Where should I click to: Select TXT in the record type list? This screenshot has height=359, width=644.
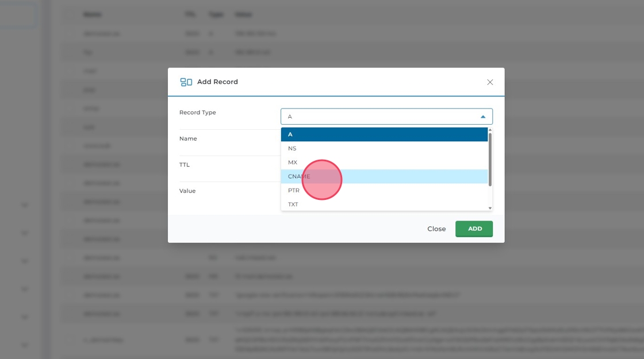384,204
